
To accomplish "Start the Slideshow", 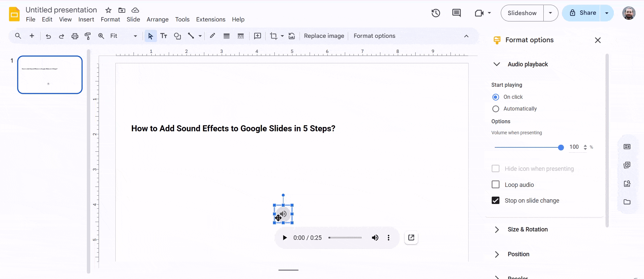I will pos(522,13).
